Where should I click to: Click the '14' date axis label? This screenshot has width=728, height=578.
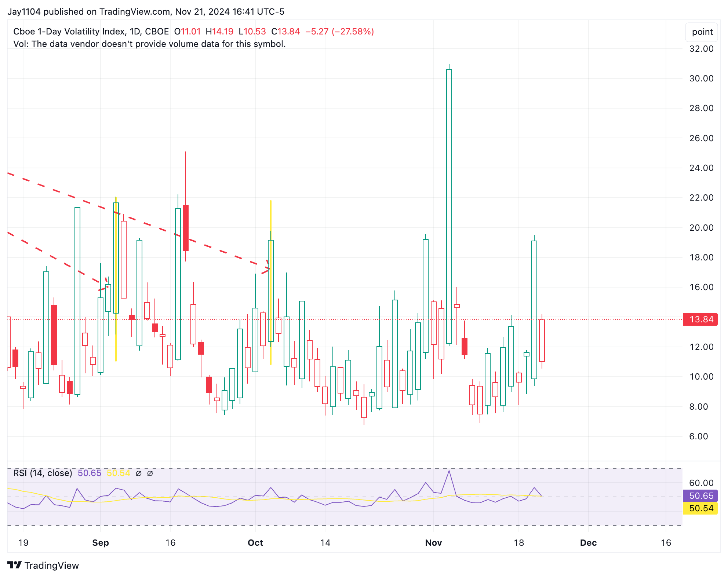point(325,543)
